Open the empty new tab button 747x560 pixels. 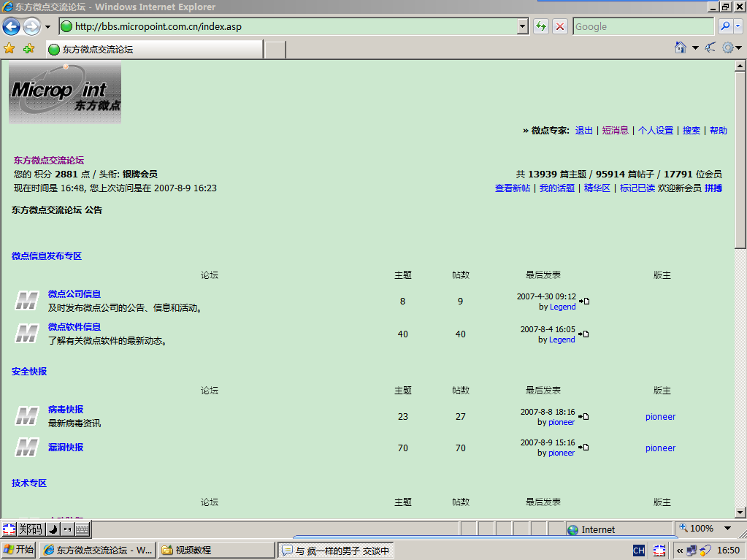tap(275, 50)
